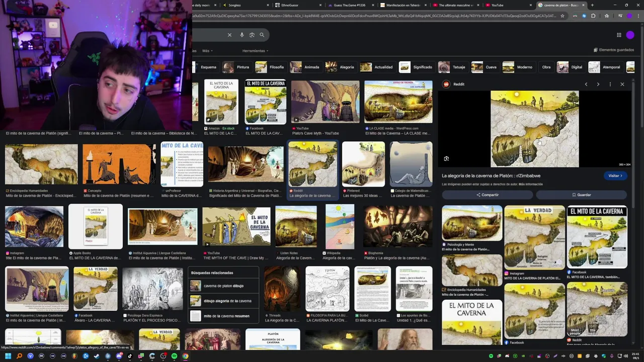
Task: Select the Alegoría filter chip
Action: [341, 67]
